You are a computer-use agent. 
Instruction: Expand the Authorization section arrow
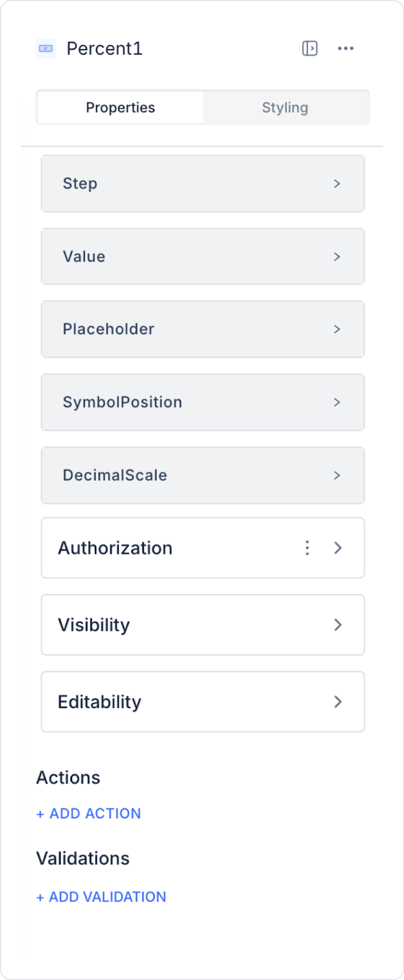pyautogui.click(x=338, y=548)
